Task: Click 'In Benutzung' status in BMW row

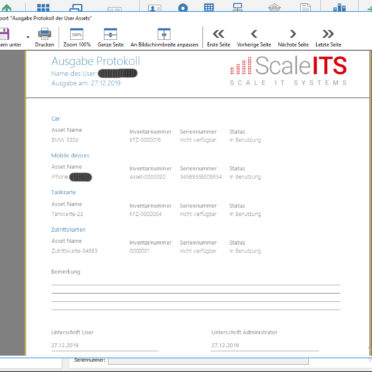Action: click(245, 140)
